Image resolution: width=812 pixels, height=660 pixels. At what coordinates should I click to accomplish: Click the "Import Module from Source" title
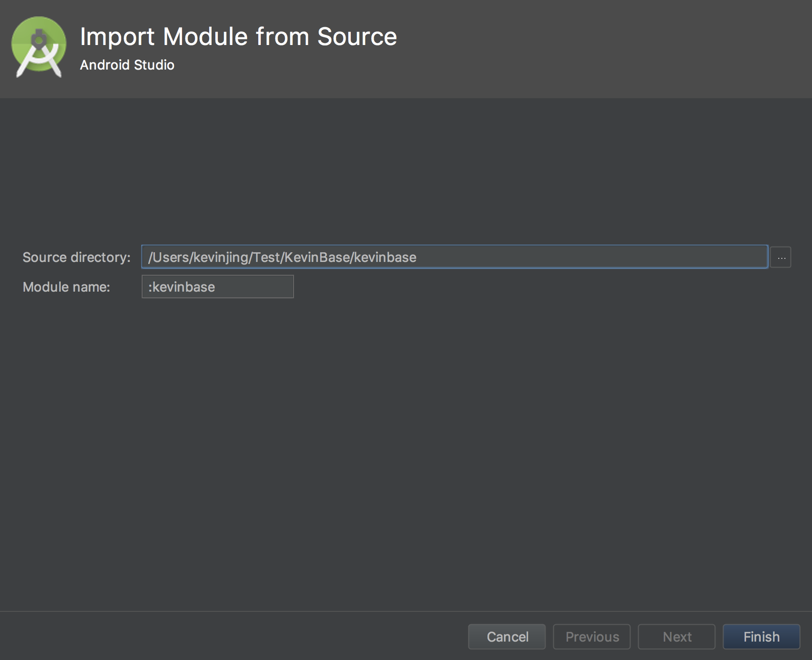238,37
